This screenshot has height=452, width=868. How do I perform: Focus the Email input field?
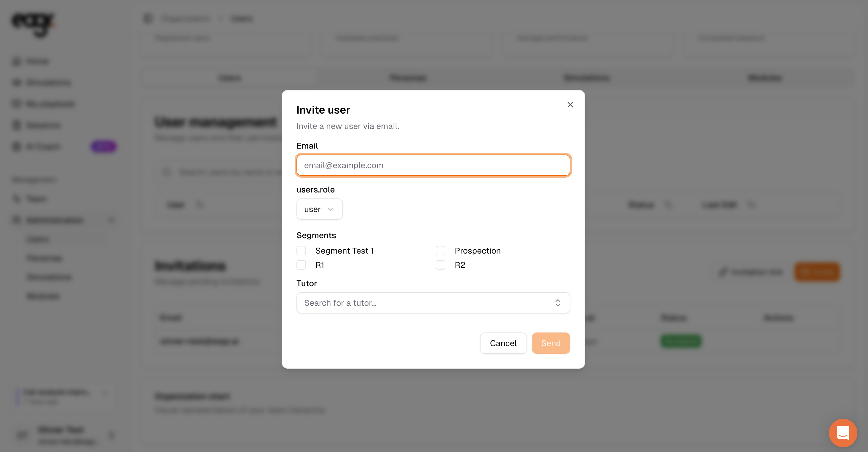[433, 165]
